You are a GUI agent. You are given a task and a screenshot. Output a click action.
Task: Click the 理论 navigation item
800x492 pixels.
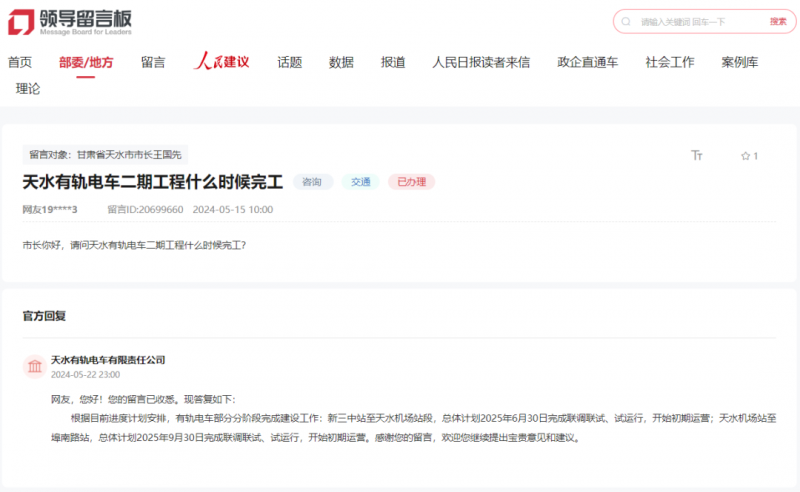(x=28, y=89)
